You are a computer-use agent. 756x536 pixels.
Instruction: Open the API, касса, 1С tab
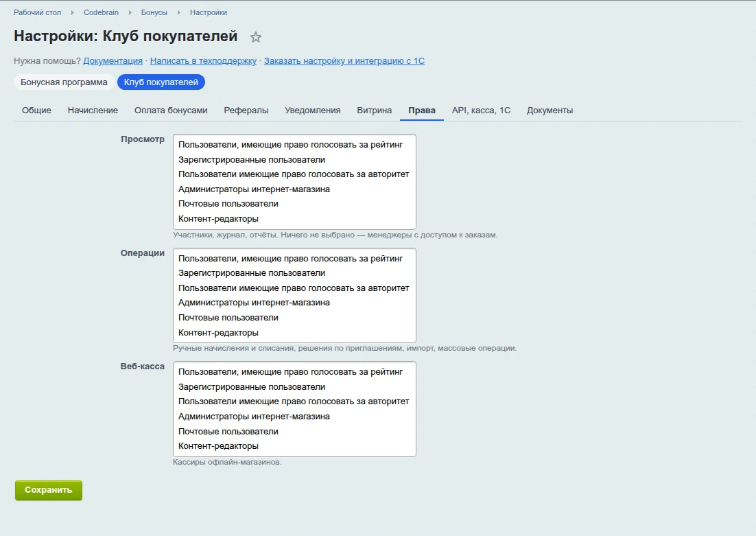tap(481, 110)
